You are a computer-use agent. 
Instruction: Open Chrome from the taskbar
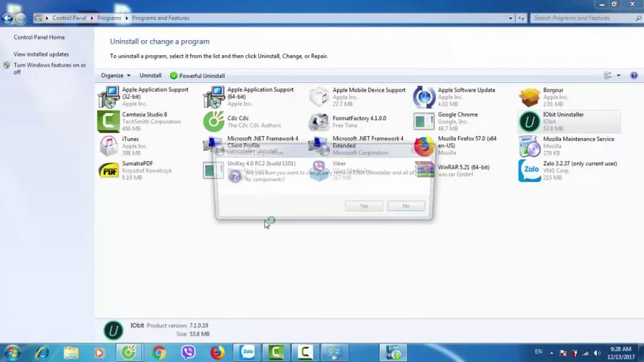(x=159, y=353)
